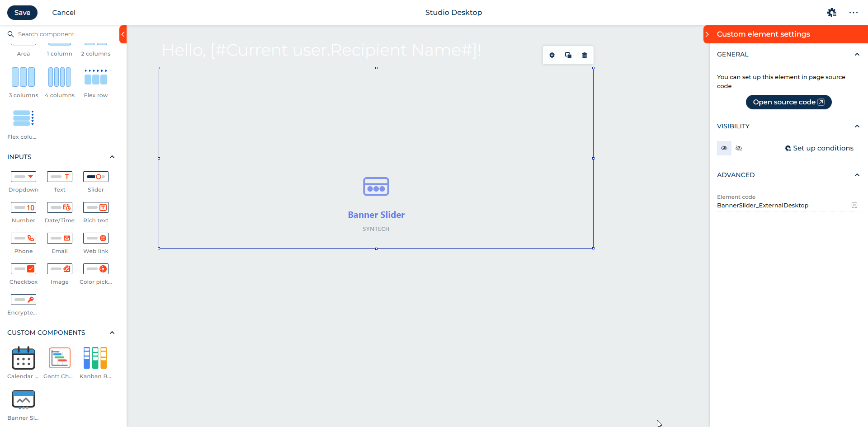868x427 pixels.
Task: Collapse the CUSTOM COMPONENTS section
Action: click(x=112, y=333)
